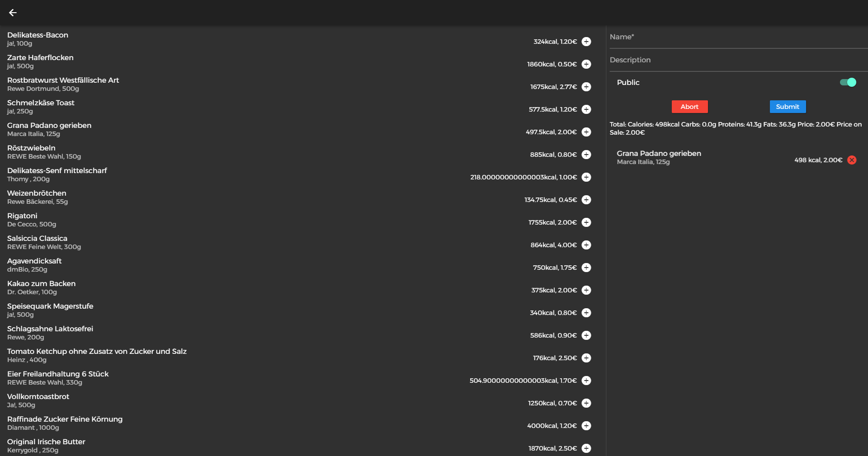Select the Zarte Haferflocken product name

[x=40, y=57]
